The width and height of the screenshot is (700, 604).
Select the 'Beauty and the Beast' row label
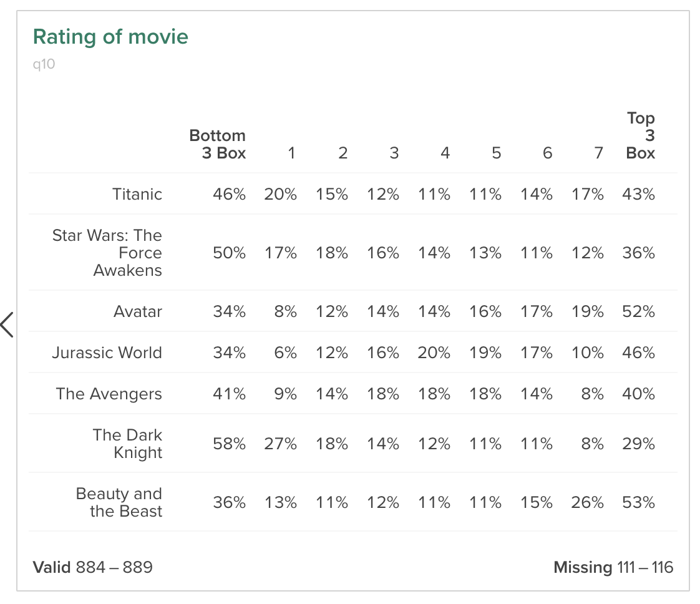[x=119, y=502]
